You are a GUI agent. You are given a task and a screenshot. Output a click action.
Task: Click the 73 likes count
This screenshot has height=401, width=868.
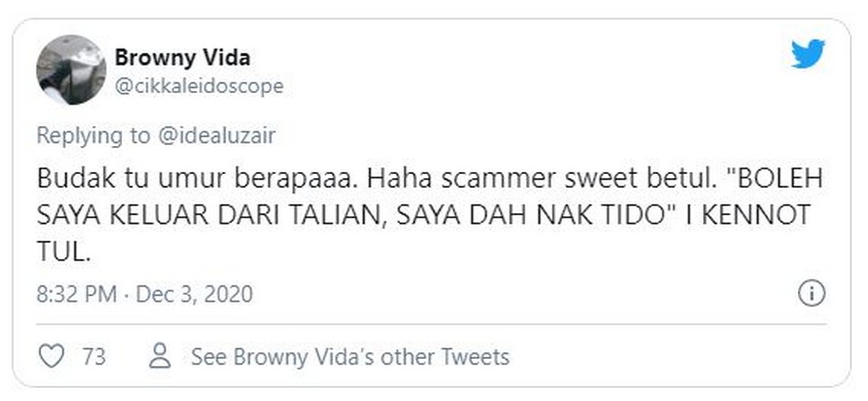click(x=93, y=356)
